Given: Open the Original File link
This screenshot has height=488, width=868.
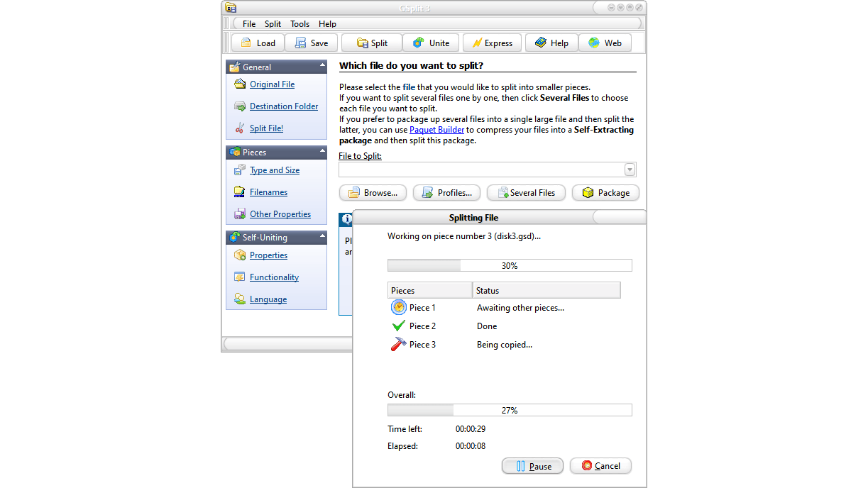Looking at the screenshot, I should [272, 84].
